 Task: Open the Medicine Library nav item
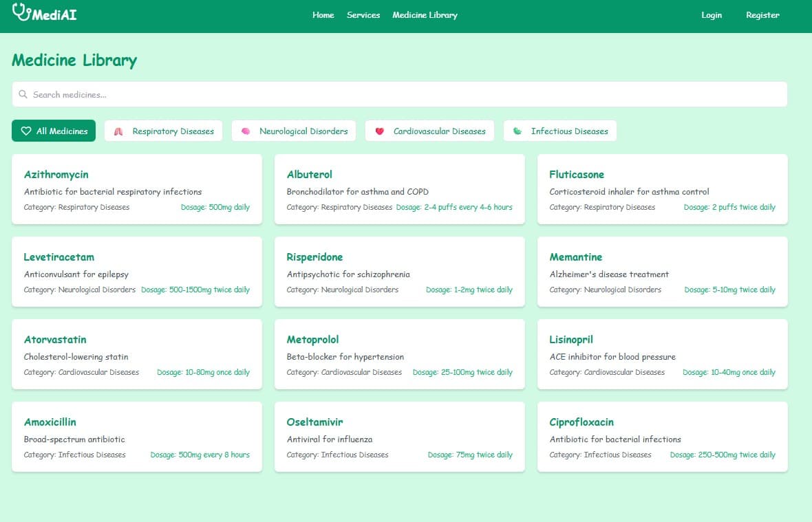coord(425,15)
